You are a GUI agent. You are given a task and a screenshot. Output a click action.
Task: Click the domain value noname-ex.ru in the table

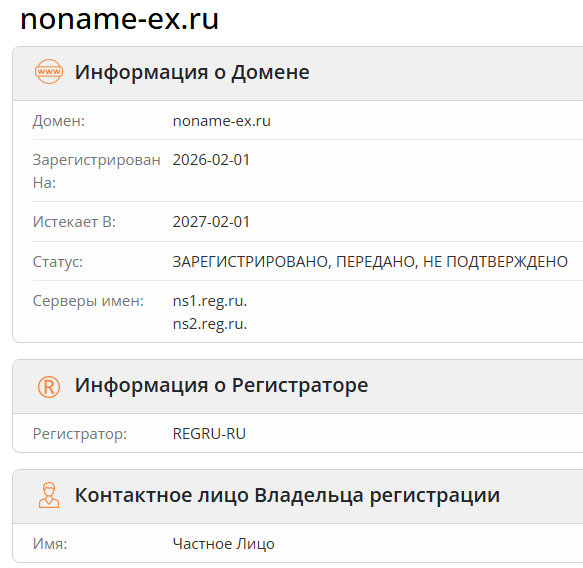click(222, 121)
